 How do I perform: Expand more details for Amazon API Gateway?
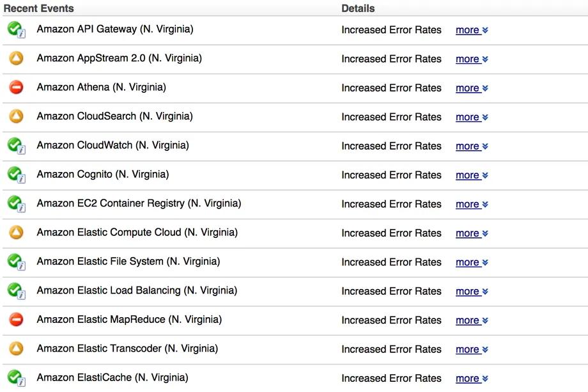pyautogui.click(x=472, y=30)
